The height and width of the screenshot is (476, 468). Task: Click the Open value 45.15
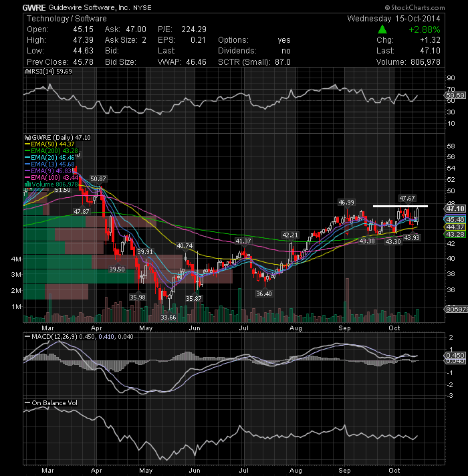point(83,29)
